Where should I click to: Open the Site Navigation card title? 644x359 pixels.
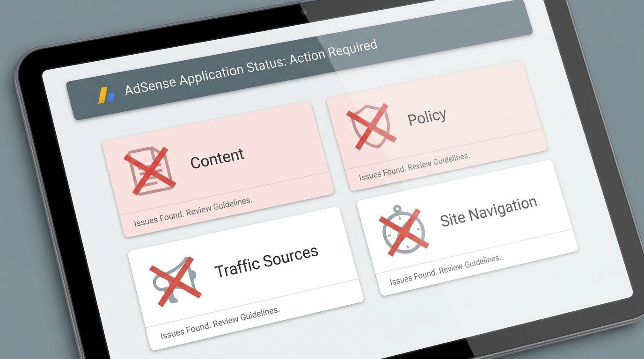[489, 212]
